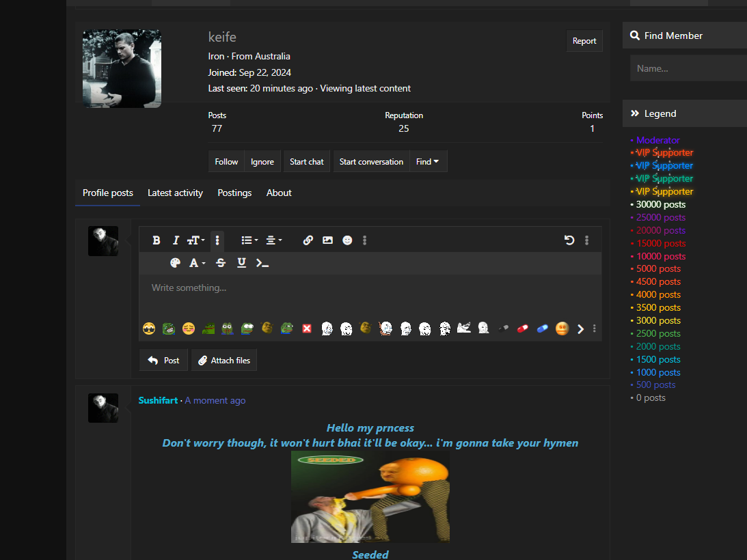Toggle bold formatting in the editor
Screen dimensions: 747x560
(x=157, y=240)
